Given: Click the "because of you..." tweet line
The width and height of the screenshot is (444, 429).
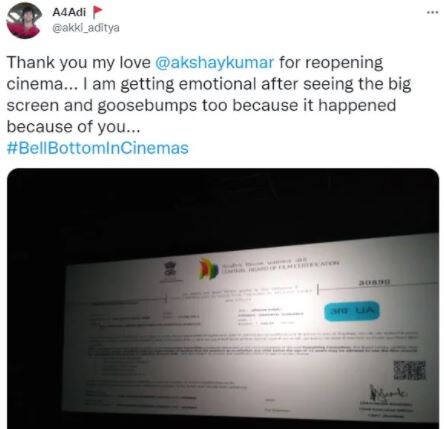Looking at the screenshot, I should pos(73,127).
